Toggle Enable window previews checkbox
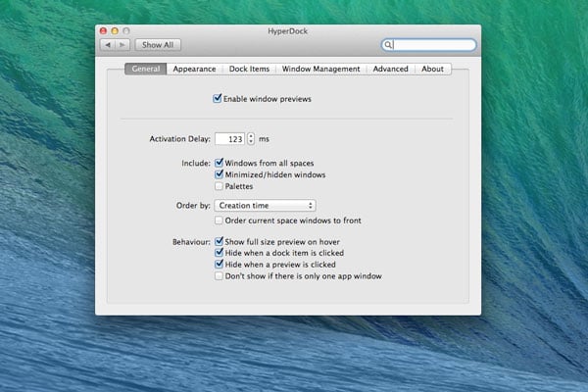The width and height of the screenshot is (588, 392). (x=218, y=99)
